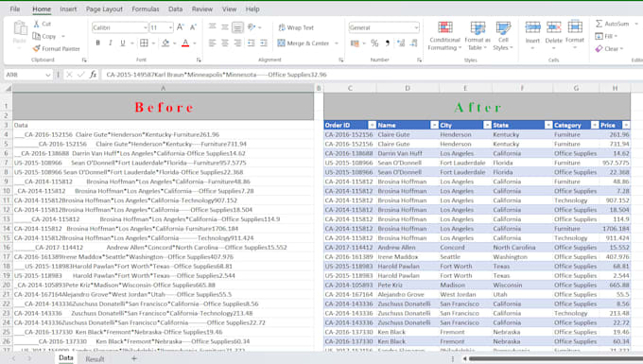
Task: Select the Format Painter brush
Action: coord(37,48)
